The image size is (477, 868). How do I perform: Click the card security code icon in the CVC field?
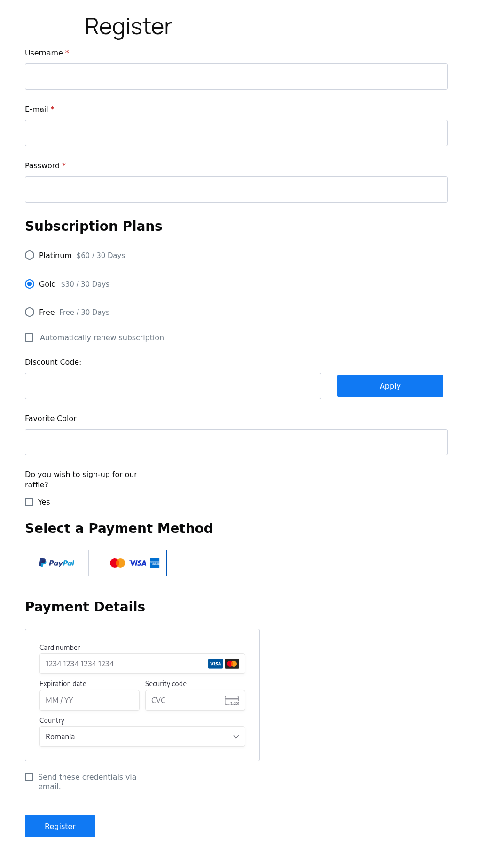[232, 700]
